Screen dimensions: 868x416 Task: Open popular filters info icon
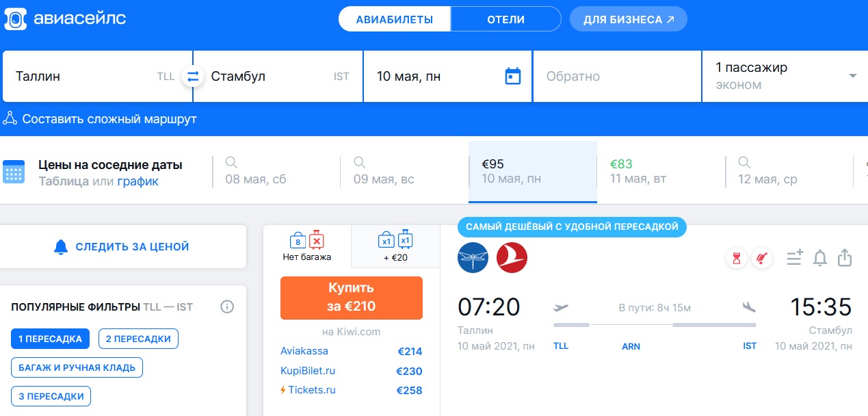pos(227,307)
